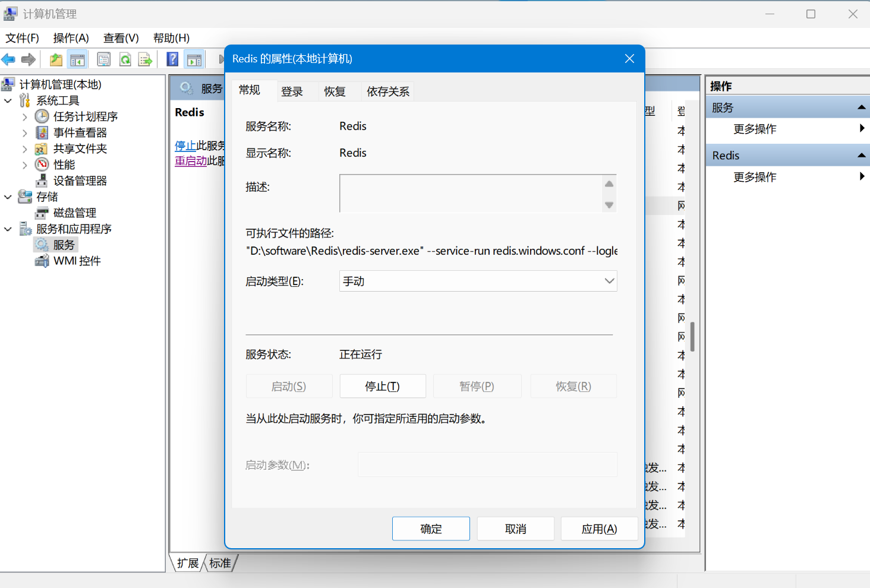Click the blue Back arrow in toolbar
The height and width of the screenshot is (588, 870).
(8, 59)
